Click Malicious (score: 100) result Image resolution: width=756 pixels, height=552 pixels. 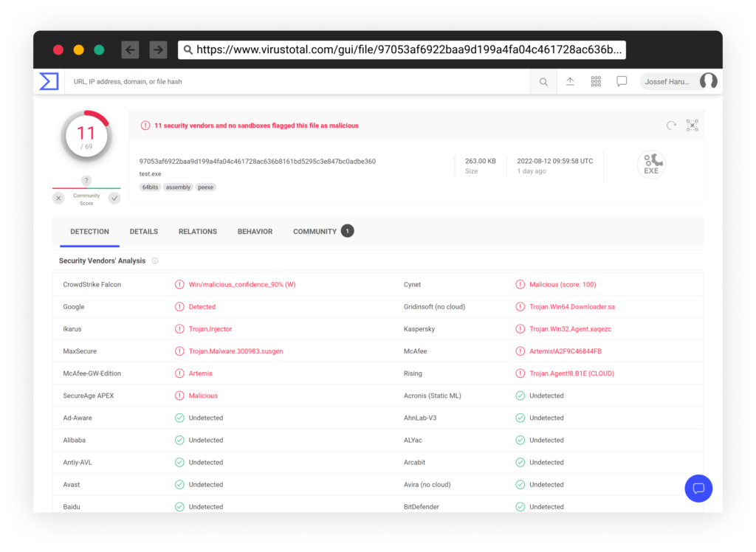click(562, 284)
